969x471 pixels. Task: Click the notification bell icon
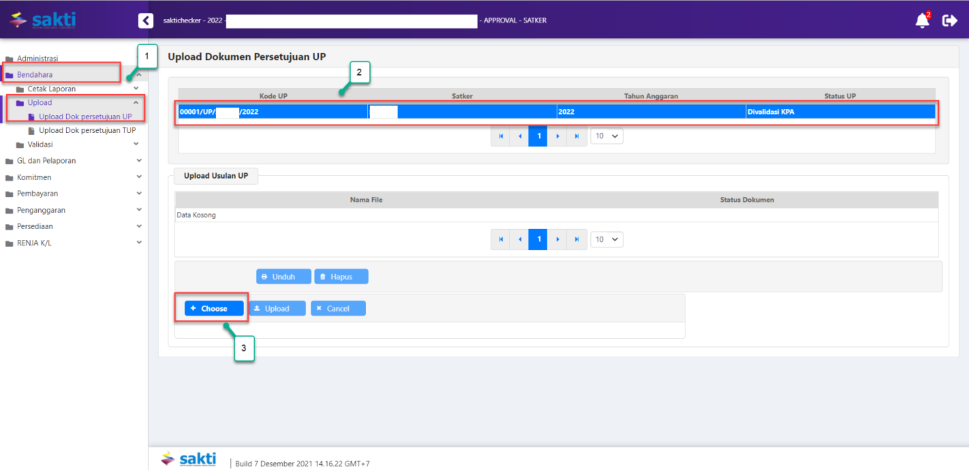pyautogui.click(x=922, y=20)
